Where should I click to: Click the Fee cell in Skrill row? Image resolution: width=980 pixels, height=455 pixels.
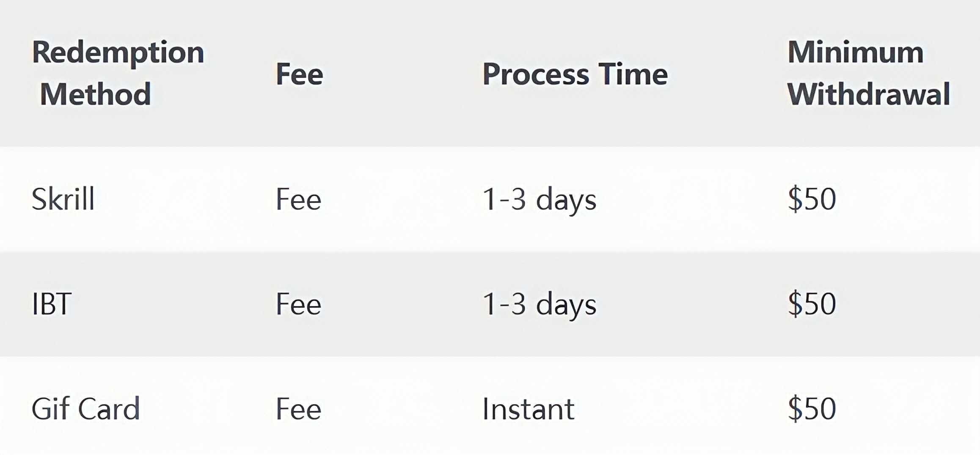click(299, 199)
